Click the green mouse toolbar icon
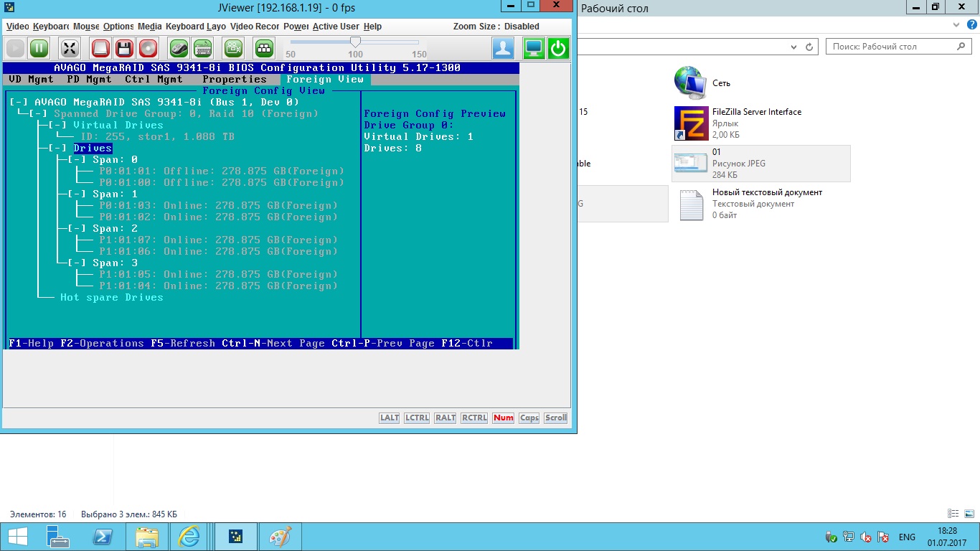 click(x=179, y=49)
